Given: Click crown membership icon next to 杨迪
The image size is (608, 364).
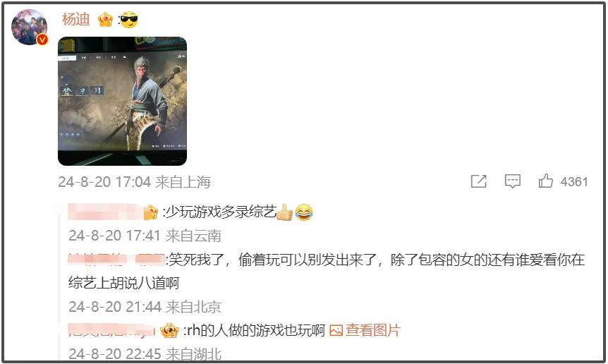Looking at the screenshot, I should tap(105, 19).
